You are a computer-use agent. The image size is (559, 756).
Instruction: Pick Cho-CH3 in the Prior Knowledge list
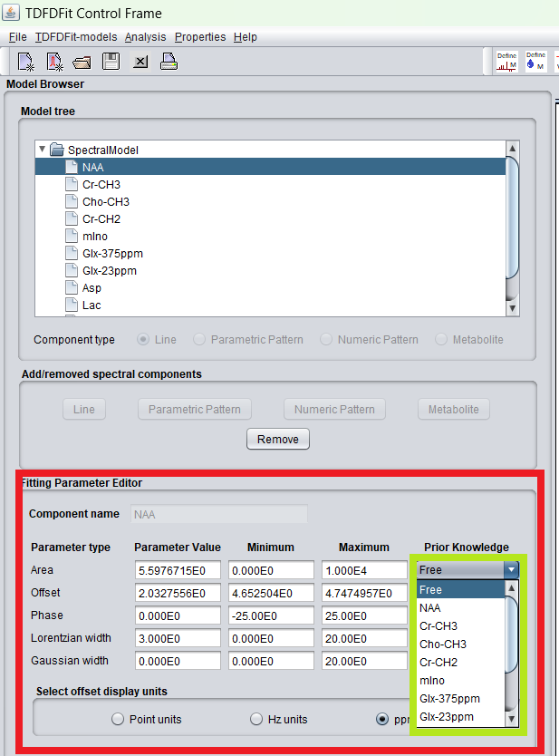(460, 645)
